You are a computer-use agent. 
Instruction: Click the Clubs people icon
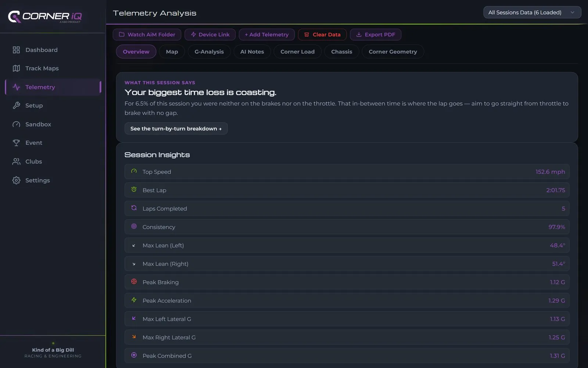click(16, 161)
